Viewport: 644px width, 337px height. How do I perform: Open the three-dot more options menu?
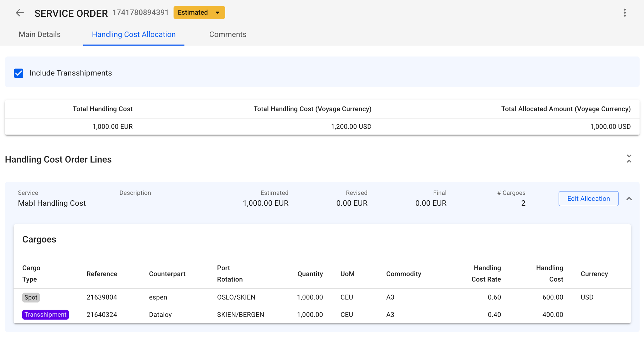[624, 13]
